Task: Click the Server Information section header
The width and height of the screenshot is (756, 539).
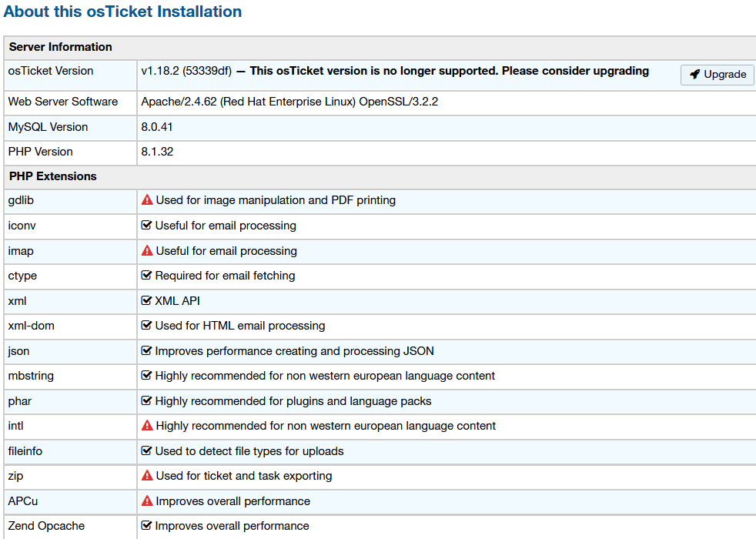Action: coord(61,47)
